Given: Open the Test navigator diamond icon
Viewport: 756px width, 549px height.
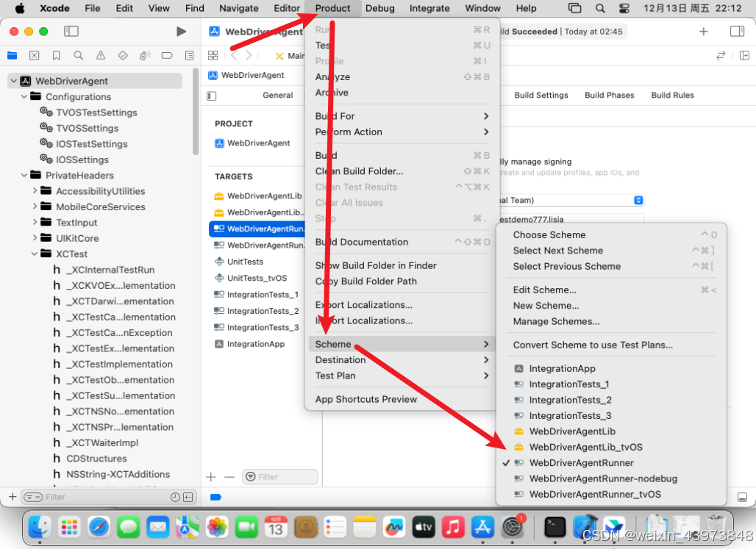Looking at the screenshot, I should [123, 55].
